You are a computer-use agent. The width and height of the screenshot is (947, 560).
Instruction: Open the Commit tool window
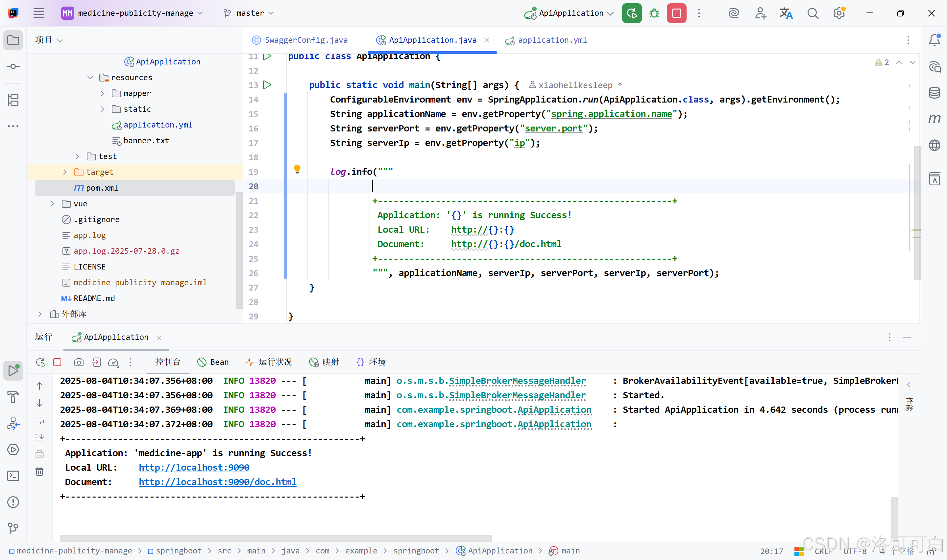point(13,66)
